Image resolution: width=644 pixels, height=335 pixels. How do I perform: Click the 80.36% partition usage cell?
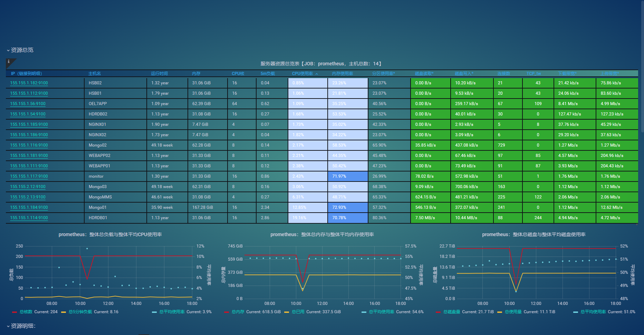(389, 218)
